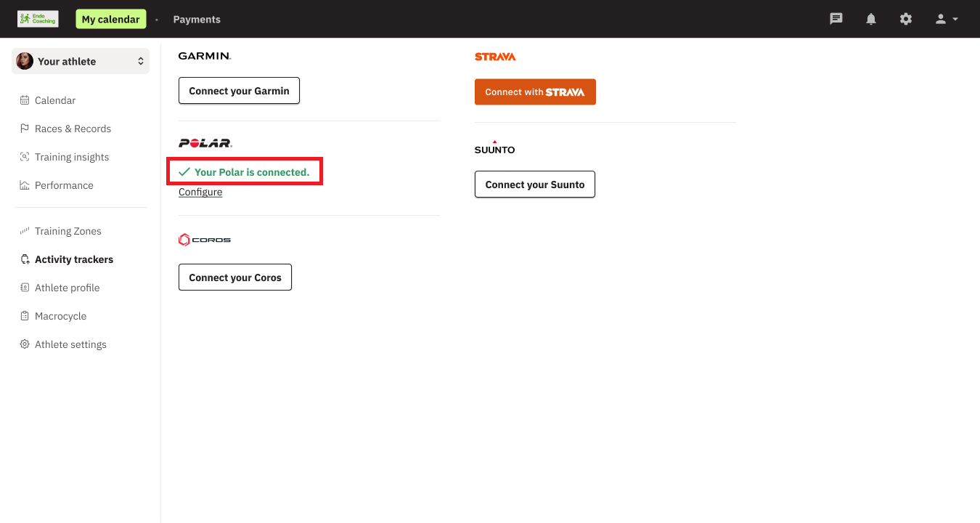Click the Suunto logo
Viewport: 980px width, 523px height.
[494, 147]
